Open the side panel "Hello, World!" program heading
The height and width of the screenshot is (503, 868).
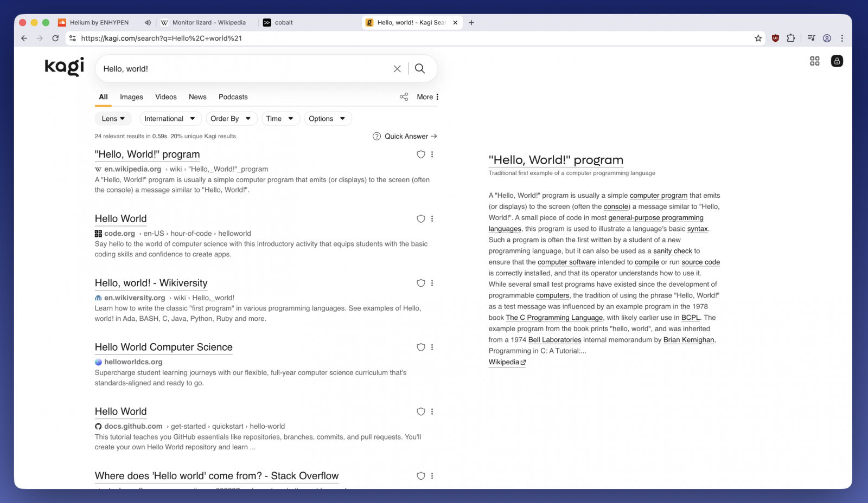(x=556, y=160)
